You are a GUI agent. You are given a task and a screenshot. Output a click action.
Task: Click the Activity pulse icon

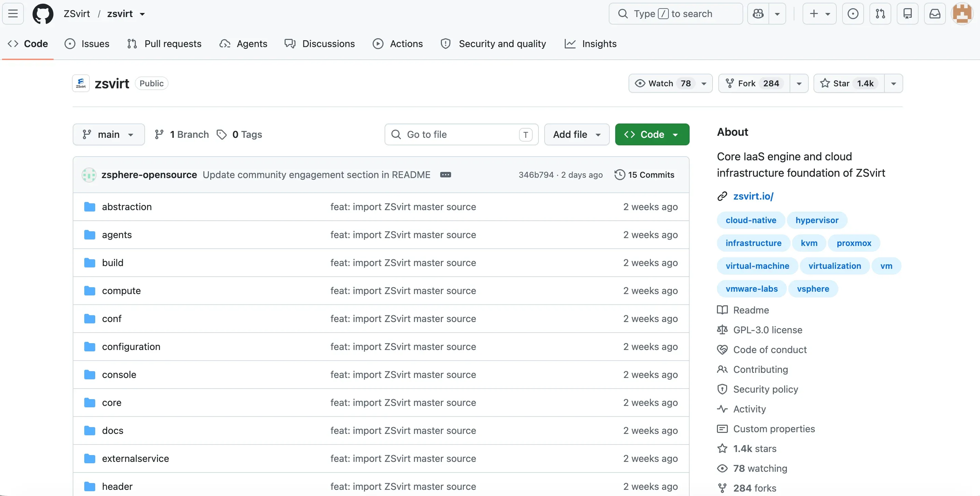(x=722, y=409)
